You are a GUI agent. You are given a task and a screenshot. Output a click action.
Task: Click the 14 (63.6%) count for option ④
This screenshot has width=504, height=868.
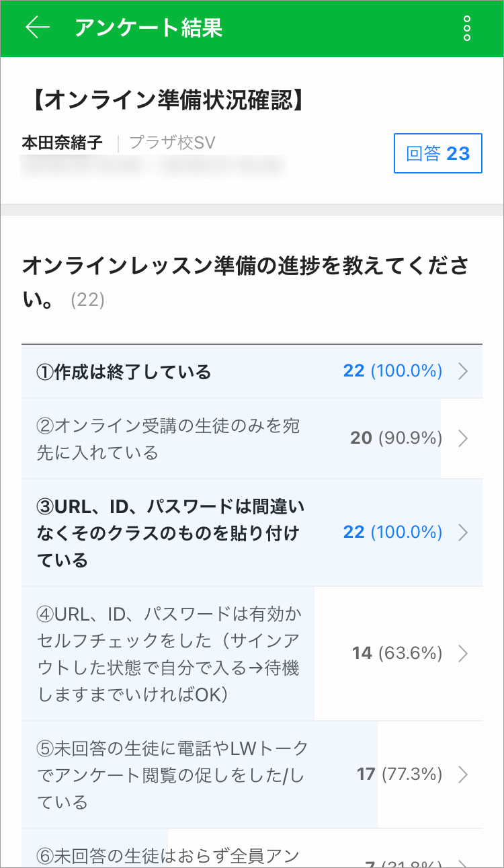point(396,653)
